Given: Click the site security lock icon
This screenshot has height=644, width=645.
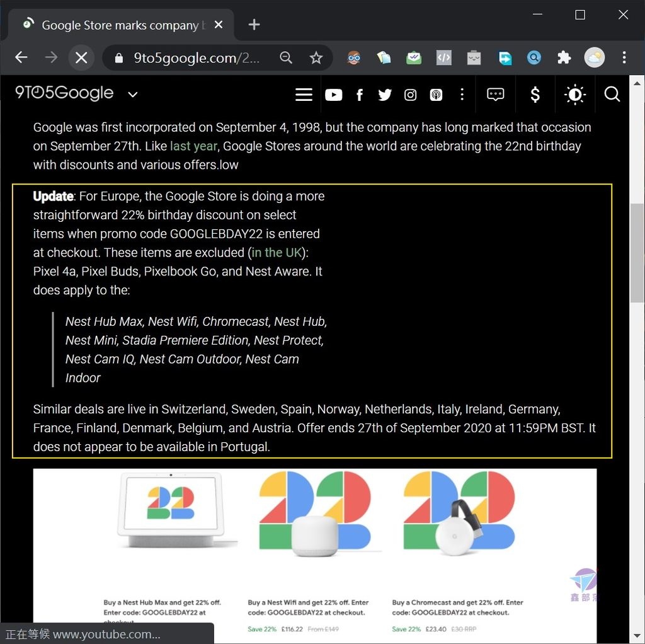Looking at the screenshot, I should click(x=118, y=58).
